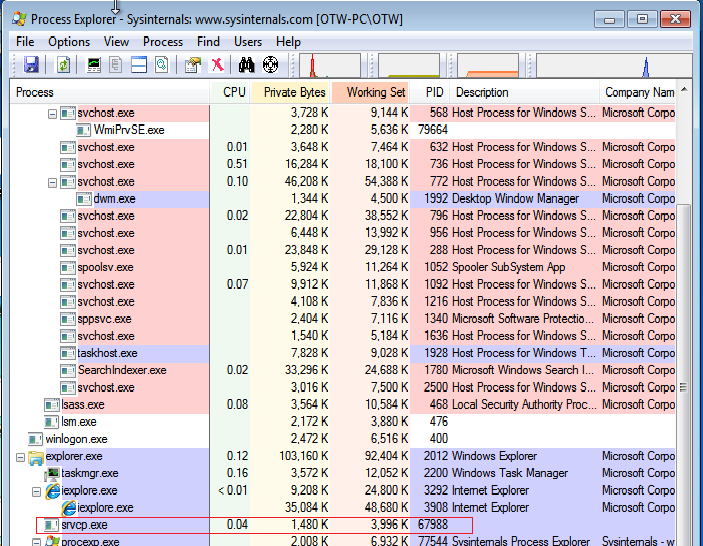Click the Local Security Authority Proc... description

click(x=524, y=405)
